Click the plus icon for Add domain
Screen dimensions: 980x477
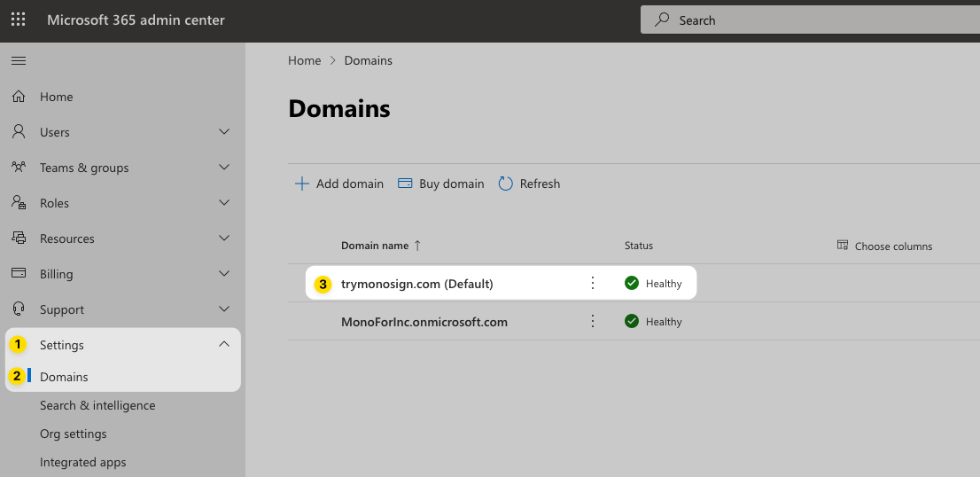click(302, 184)
